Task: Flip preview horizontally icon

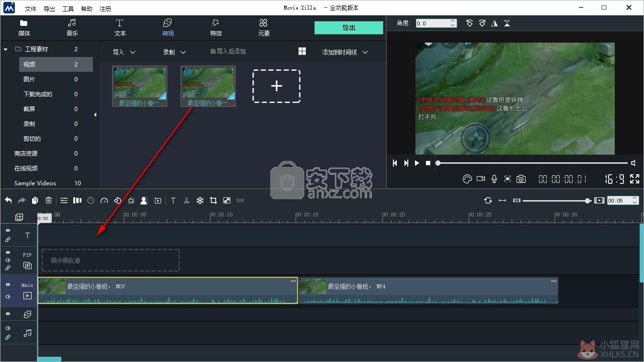Action: coord(494,23)
